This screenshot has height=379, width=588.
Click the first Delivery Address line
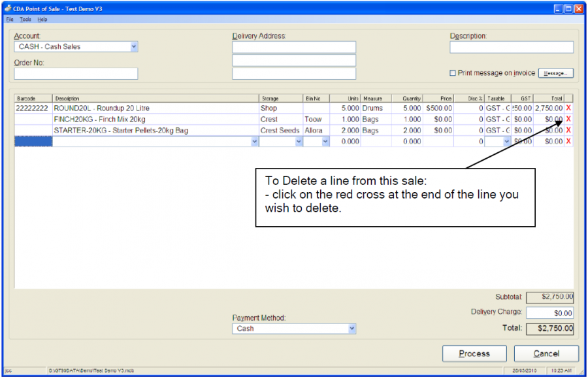coord(294,46)
